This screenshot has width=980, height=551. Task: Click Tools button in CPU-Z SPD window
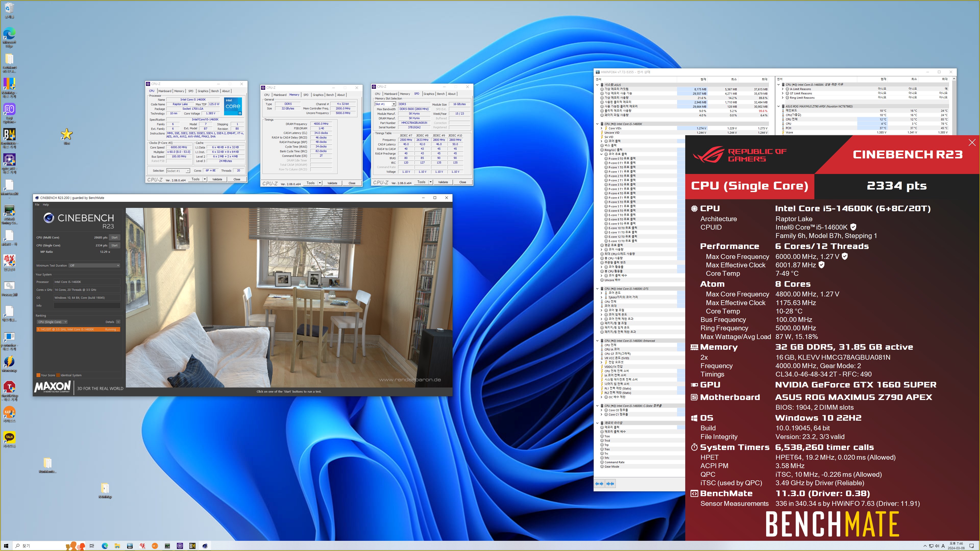click(x=421, y=182)
